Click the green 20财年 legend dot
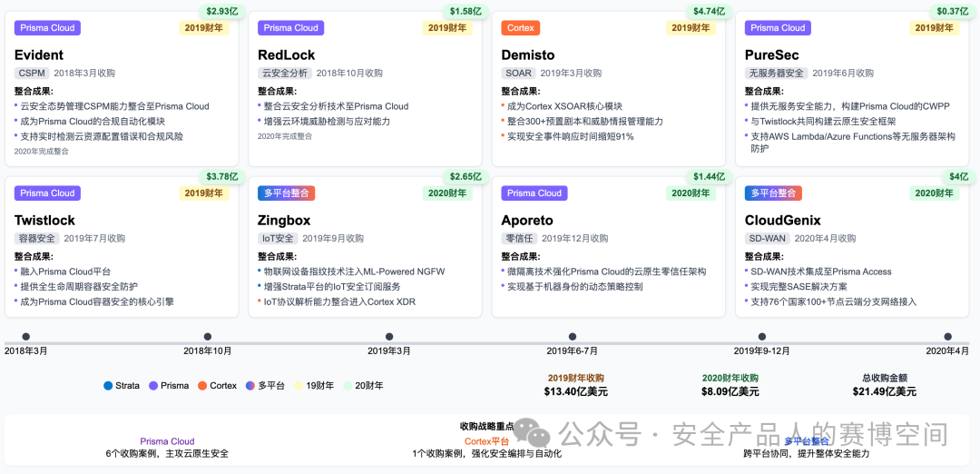980x474 pixels. pos(347,386)
